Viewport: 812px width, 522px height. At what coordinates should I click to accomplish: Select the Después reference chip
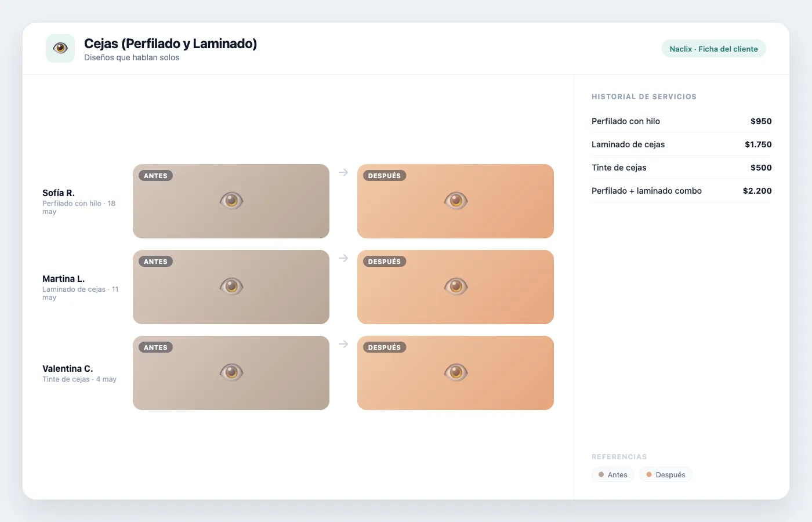pos(666,474)
